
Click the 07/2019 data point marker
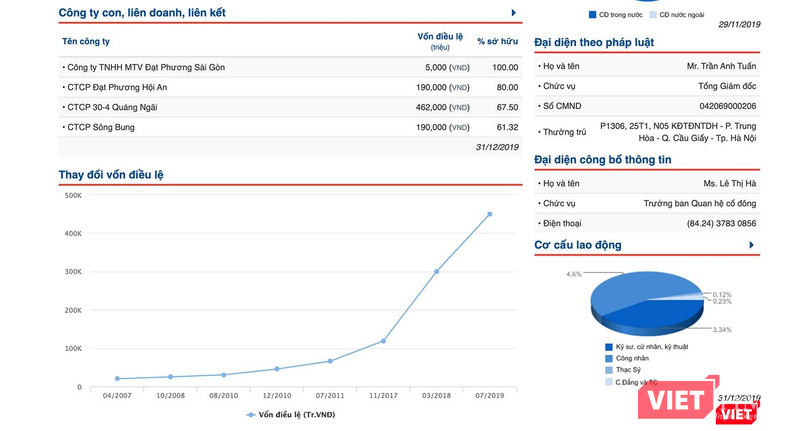point(489,214)
